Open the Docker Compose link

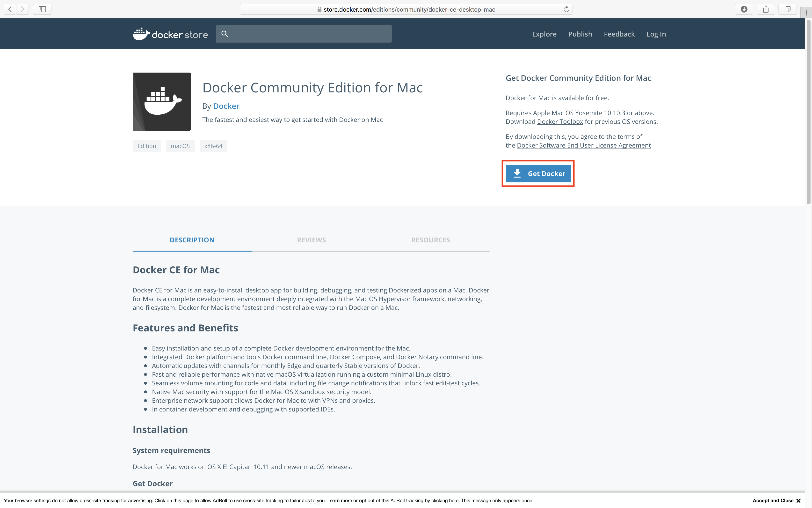[x=355, y=357]
